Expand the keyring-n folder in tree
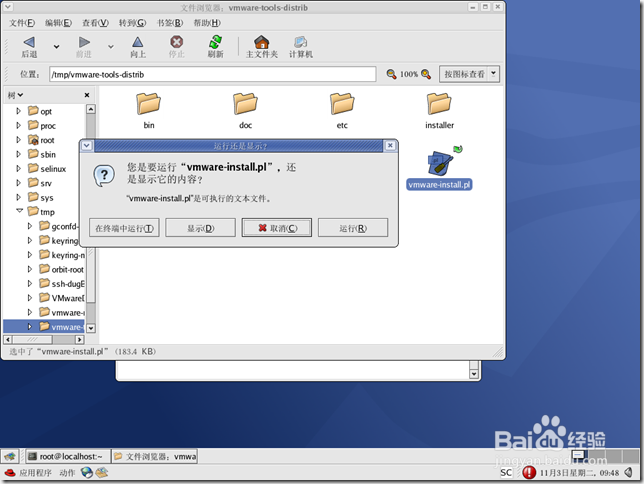The image size is (644, 484). coord(30,255)
